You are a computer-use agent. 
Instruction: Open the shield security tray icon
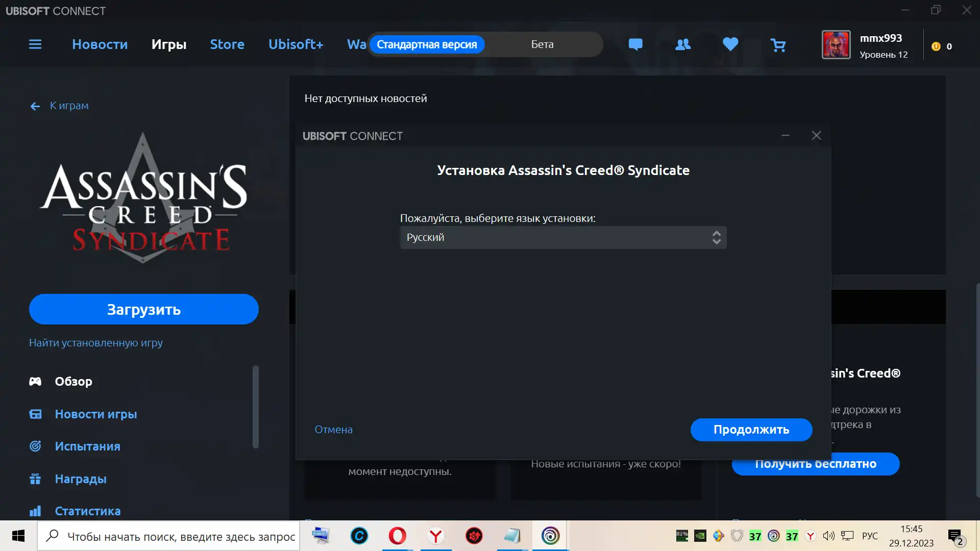tap(737, 536)
